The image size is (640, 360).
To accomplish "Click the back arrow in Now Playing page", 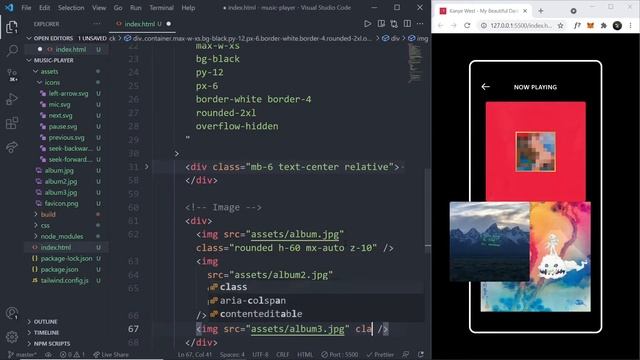I will tap(485, 87).
